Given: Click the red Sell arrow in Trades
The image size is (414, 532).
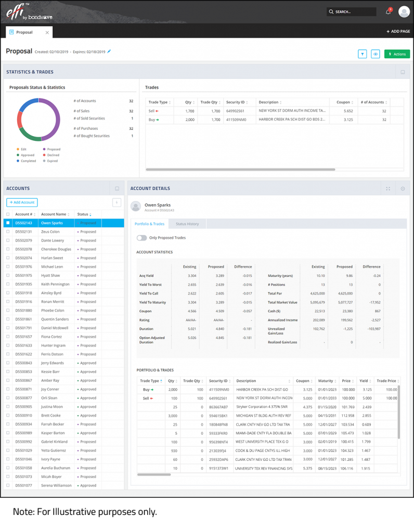Looking at the screenshot, I should [x=157, y=111].
